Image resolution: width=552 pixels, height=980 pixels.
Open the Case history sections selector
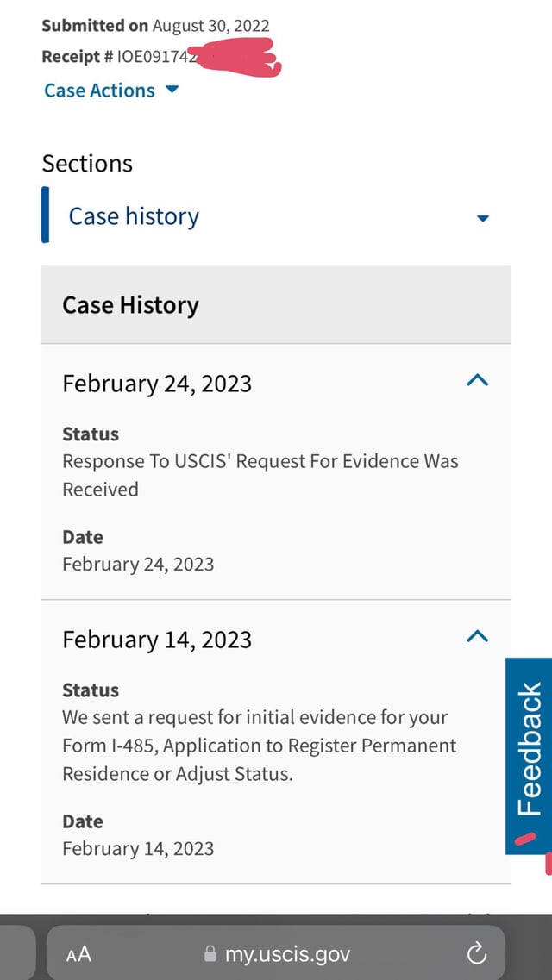(276, 215)
